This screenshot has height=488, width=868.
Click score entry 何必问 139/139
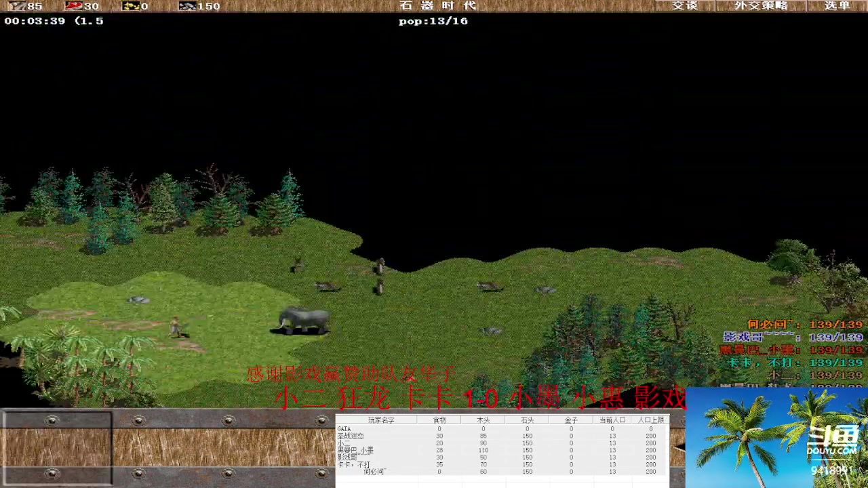pos(805,325)
